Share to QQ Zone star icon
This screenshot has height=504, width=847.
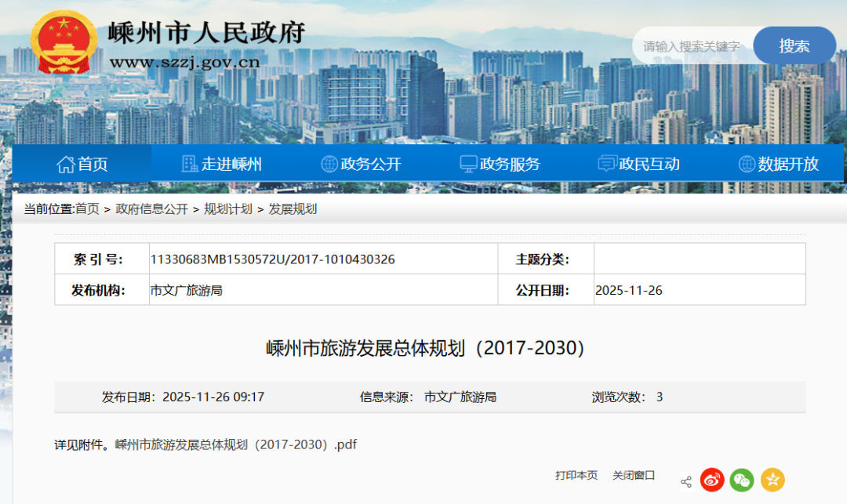772,480
